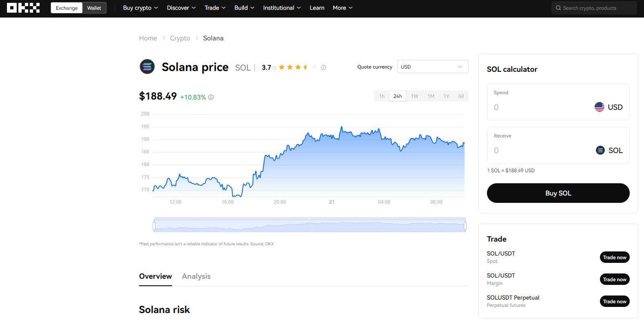The width and height of the screenshot is (644, 320).
Task: Select the Exchange mode toggle
Action: pos(66,8)
